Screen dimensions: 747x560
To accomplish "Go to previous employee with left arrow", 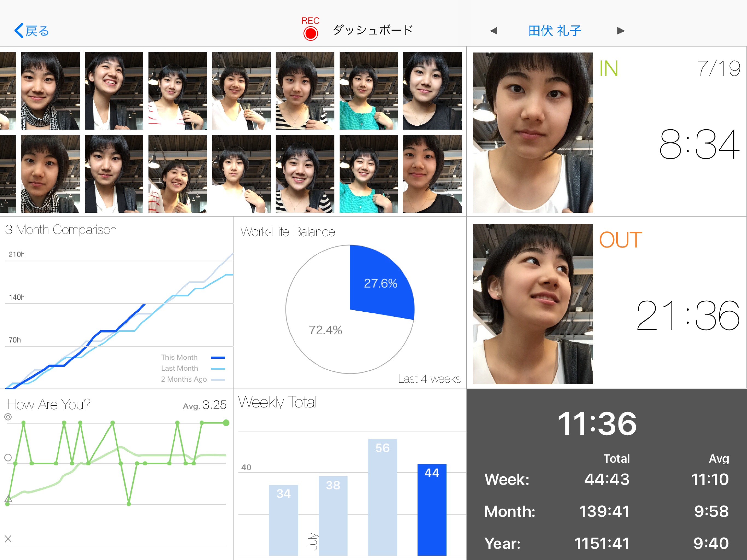I will point(494,31).
